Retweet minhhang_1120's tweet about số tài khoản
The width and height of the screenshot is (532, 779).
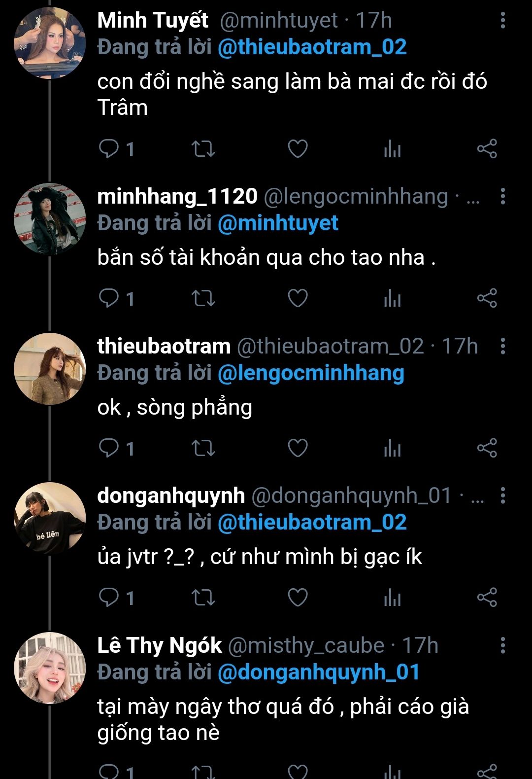(x=203, y=298)
